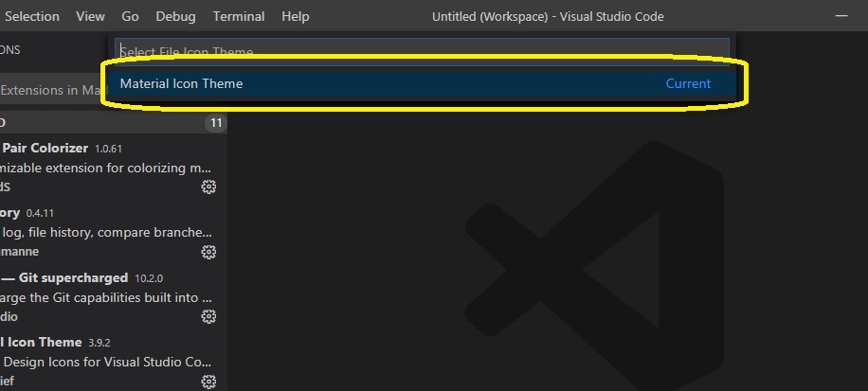Open gear menu for Git supercharged extension

(208, 316)
